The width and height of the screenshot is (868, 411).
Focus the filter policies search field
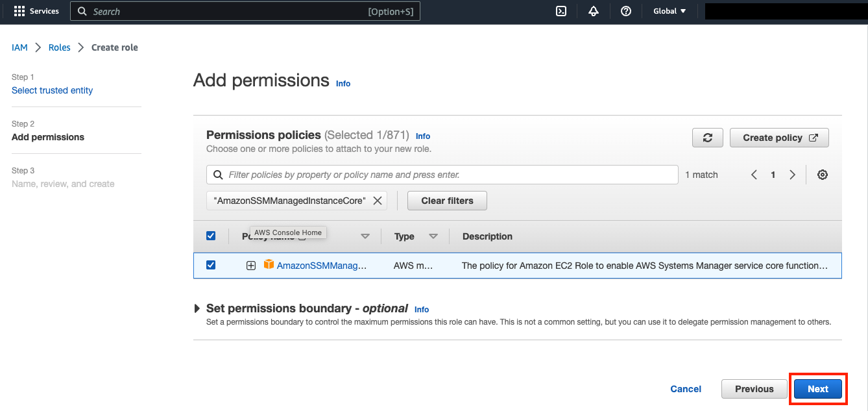[x=448, y=175]
